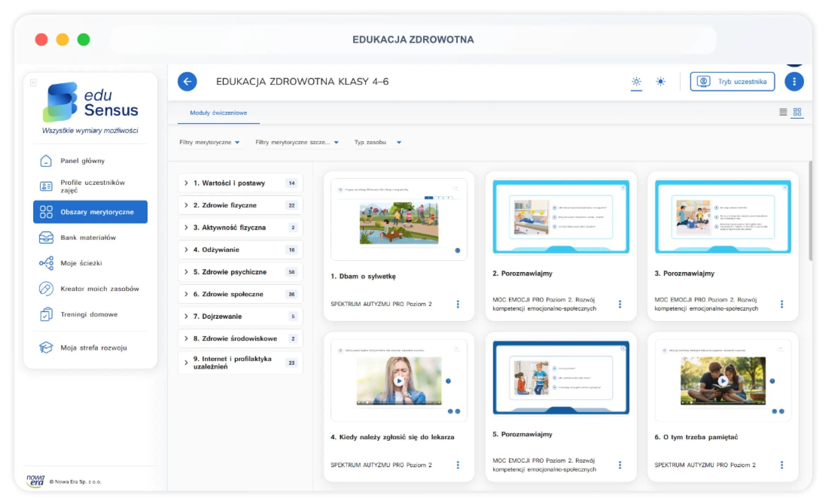
Task: Expand 9. Internet i profilaktyka uzależnień
Action: click(x=240, y=363)
